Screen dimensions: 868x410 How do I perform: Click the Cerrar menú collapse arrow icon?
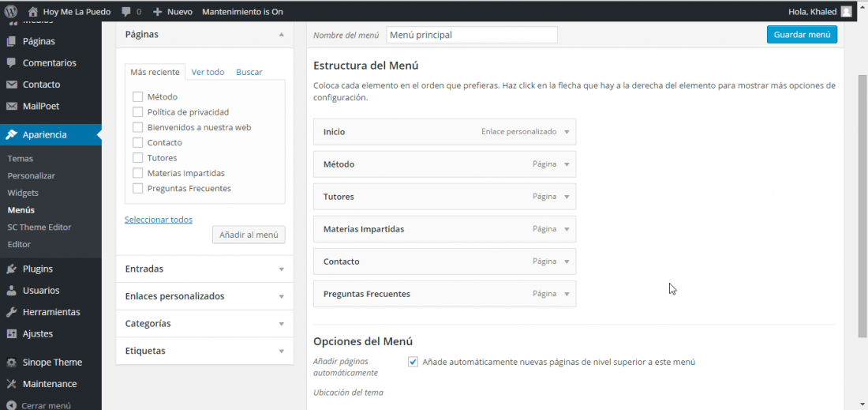[x=11, y=405]
